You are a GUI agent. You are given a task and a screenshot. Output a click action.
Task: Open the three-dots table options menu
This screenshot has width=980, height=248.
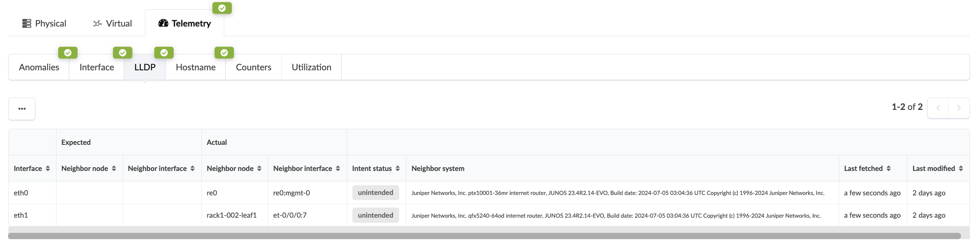point(22,109)
